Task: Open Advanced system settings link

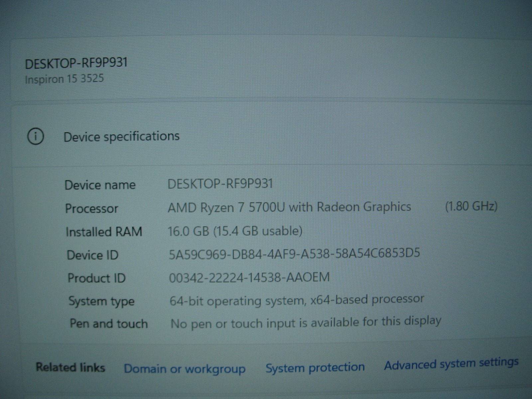Action: pyautogui.click(x=452, y=364)
